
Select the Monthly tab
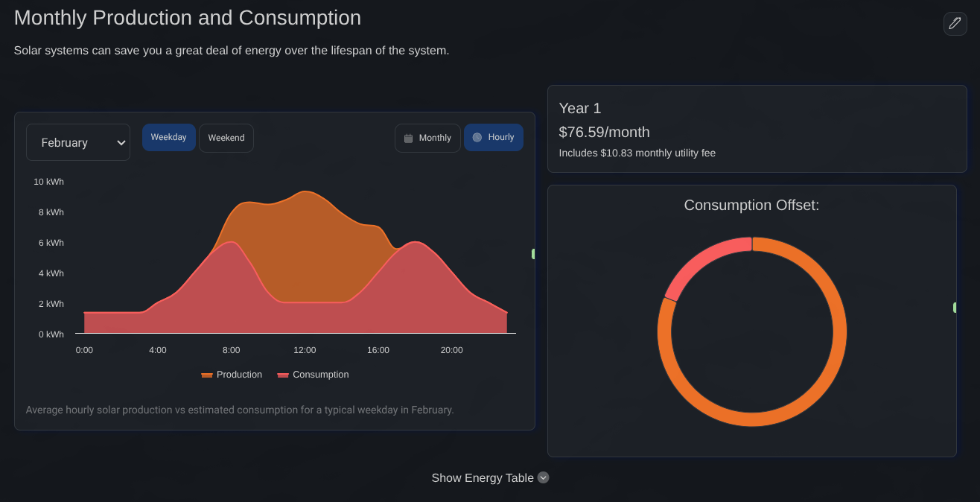click(x=427, y=138)
